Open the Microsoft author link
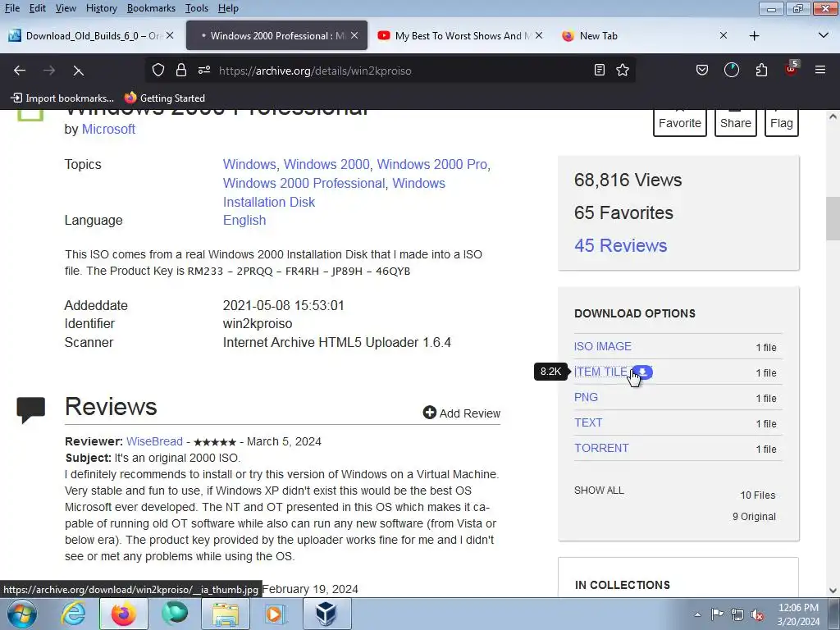 click(108, 129)
